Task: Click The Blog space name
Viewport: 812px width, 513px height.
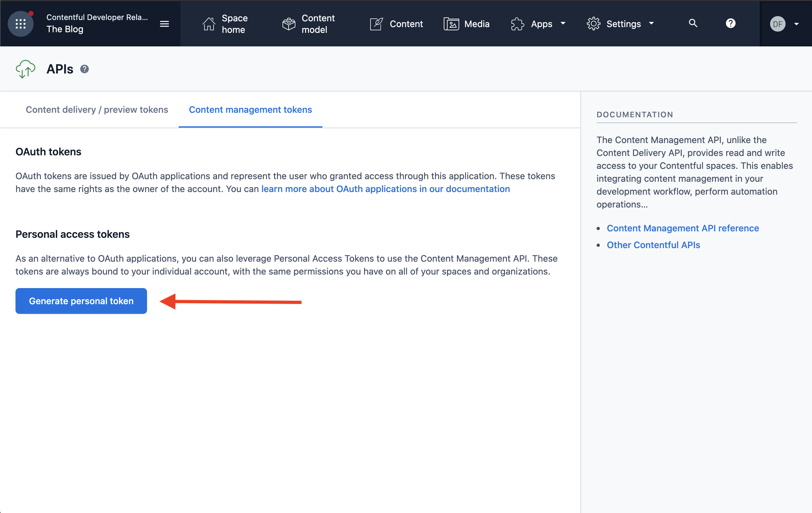Action: click(x=65, y=29)
